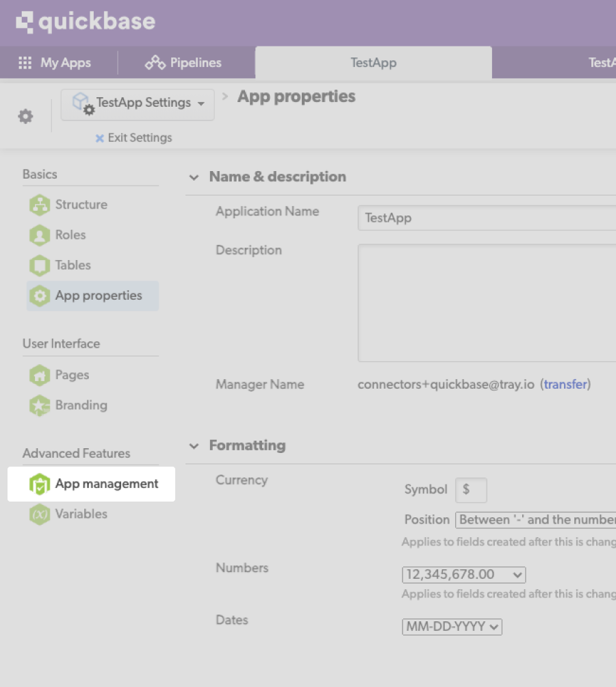This screenshot has width=616, height=687.
Task: Click the Tables icon in Basics
Action: (x=39, y=265)
